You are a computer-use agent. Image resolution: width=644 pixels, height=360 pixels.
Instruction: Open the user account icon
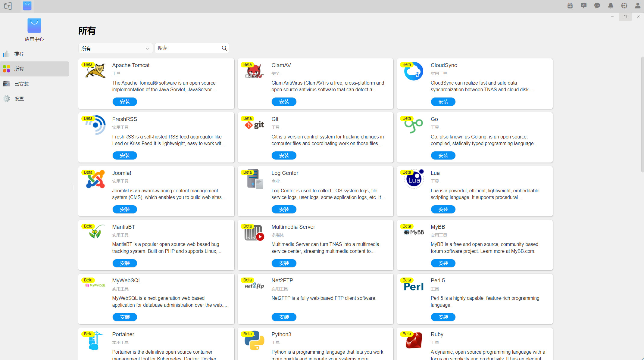[638, 5]
